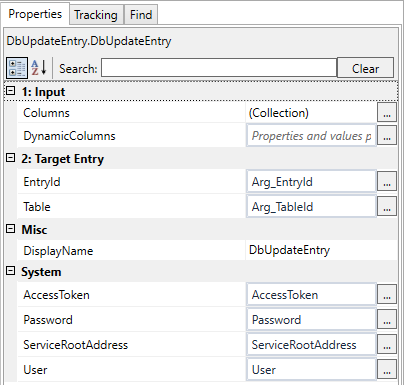The height and width of the screenshot is (385, 405).
Task: Open AccessToken expression editor ellipsis button
Action: click(x=387, y=294)
